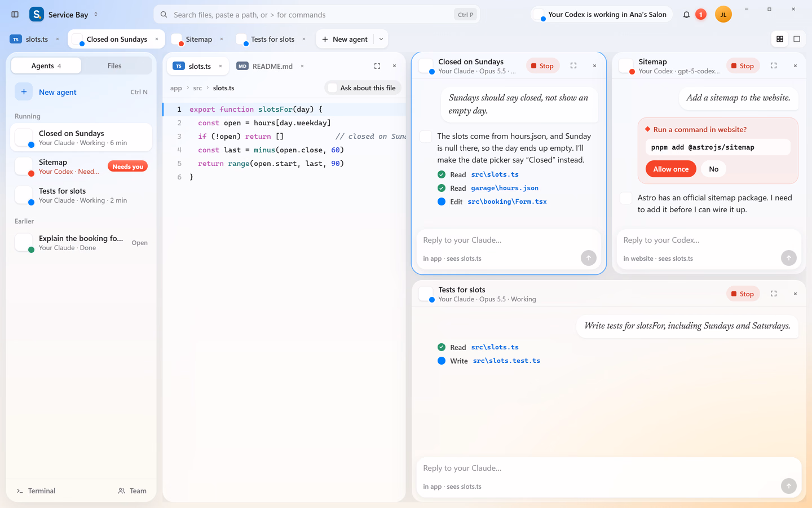Click the src breadcrumb folder

tap(197, 88)
